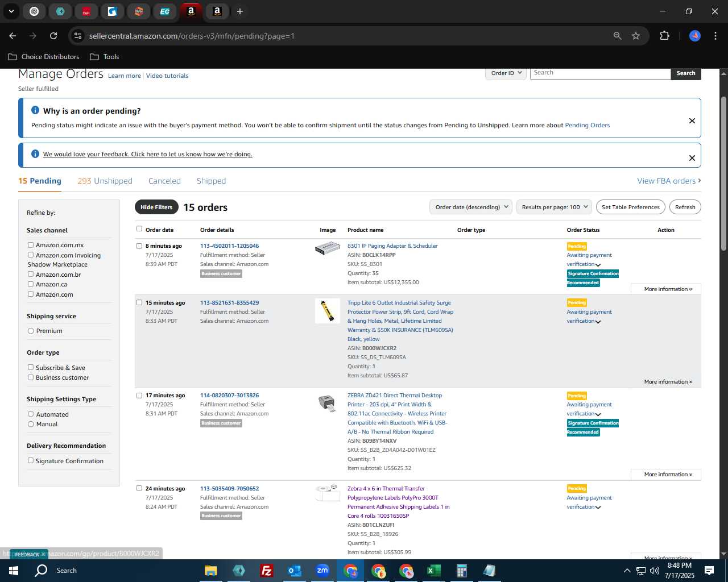Open File Explorer from the taskbar
Screen dimensions: 728x582
(x=211, y=571)
